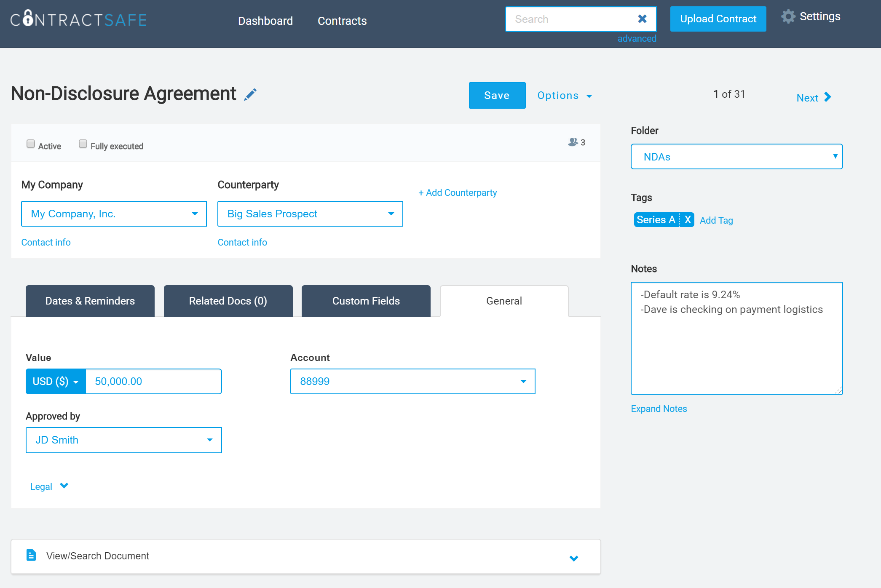Open the Related Docs (0) tab
The height and width of the screenshot is (588, 881).
click(228, 301)
